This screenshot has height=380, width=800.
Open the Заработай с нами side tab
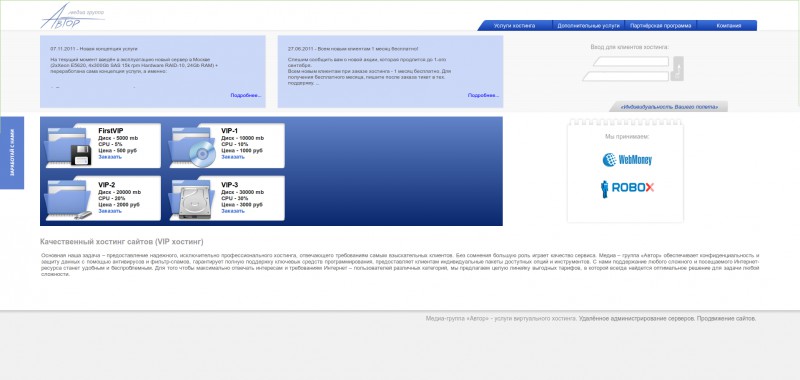click(12, 153)
